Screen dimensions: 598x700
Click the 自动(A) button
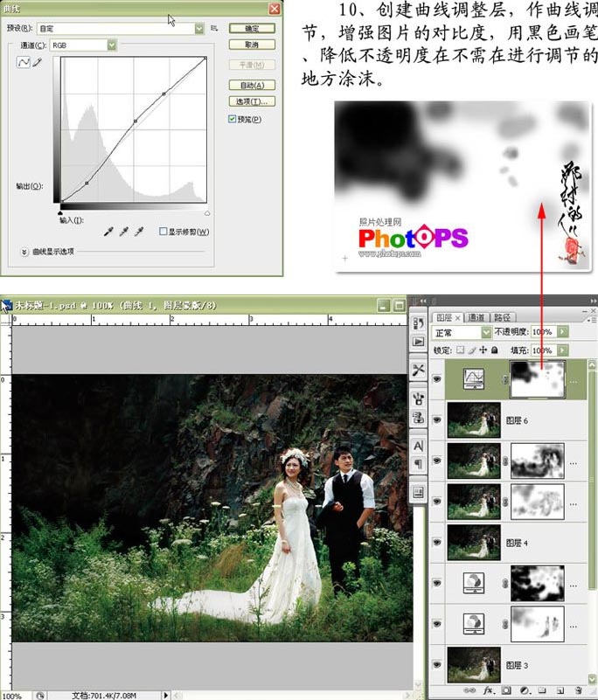click(252, 85)
